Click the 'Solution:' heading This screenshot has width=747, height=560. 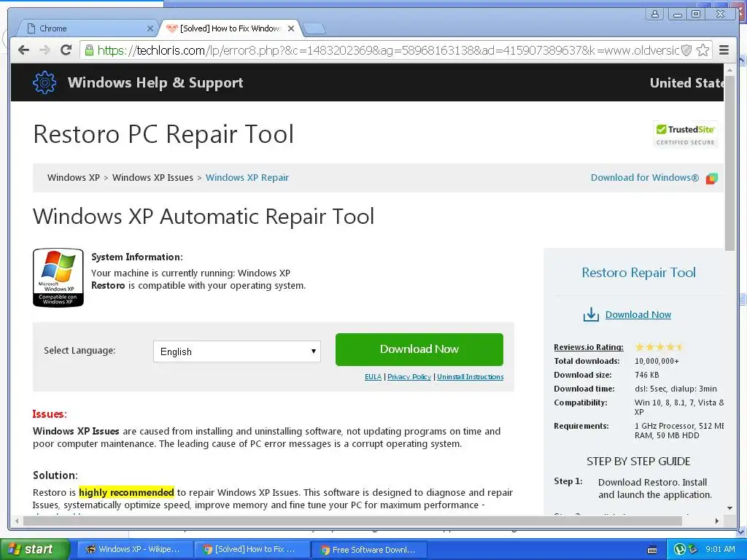pyautogui.click(x=55, y=475)
